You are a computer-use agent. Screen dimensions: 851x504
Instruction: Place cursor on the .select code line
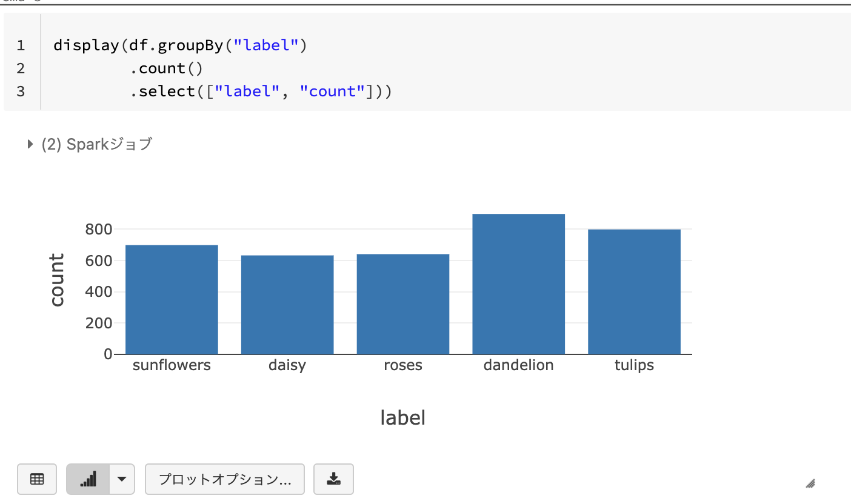[261, 91]
